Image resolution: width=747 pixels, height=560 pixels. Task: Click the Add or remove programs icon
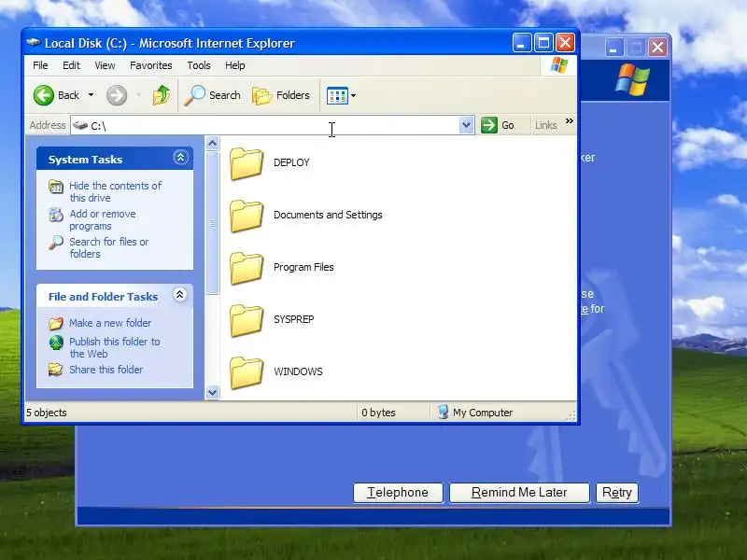coord(56,215)
